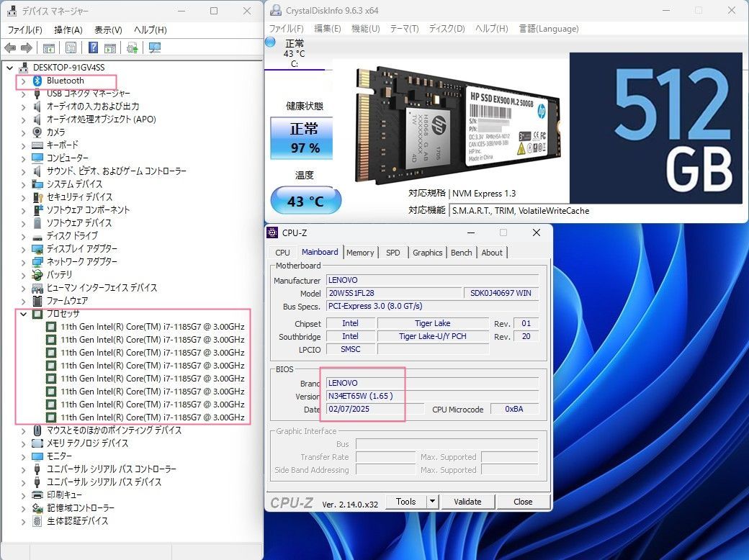Switch to the About tab in CPU-Z
The image size is (749, 560).
[x=492, y=253]
